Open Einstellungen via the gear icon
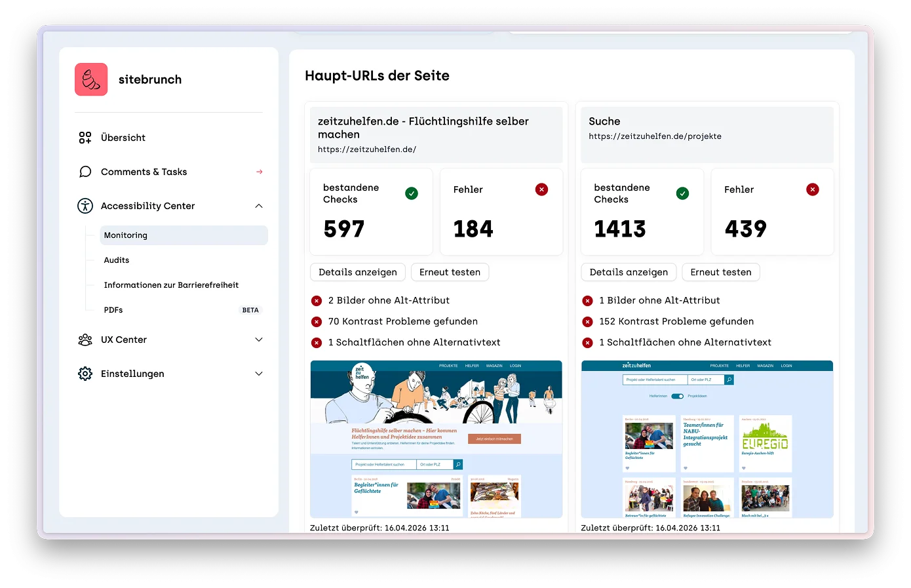Screen dimensions: 911x588 pos(85,374)
